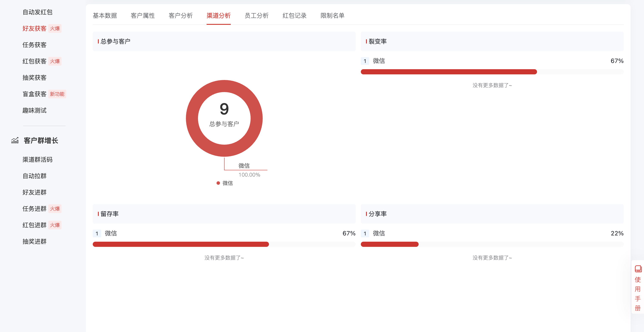Viewport: 644px width, 332px height.
Task: Click the 火爆 badge next to 任务进群
Action: pyautogui.click(x=55, y=209)
